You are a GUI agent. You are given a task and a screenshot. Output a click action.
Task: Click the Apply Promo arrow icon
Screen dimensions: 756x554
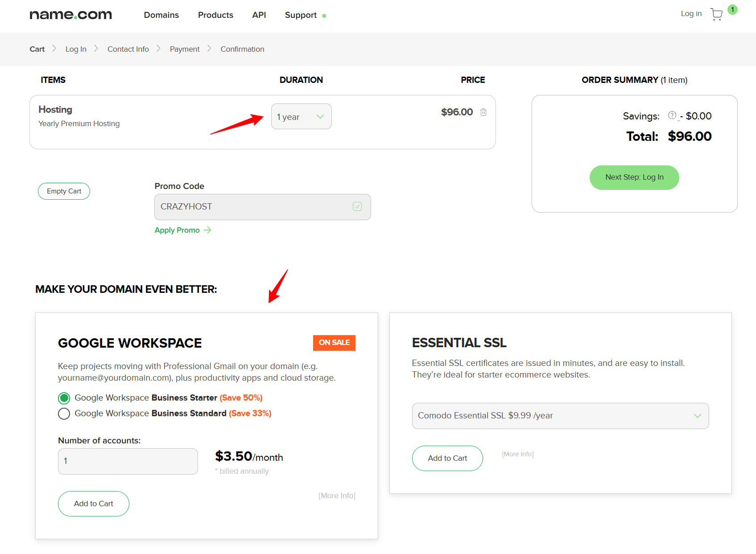pos(207,230)
